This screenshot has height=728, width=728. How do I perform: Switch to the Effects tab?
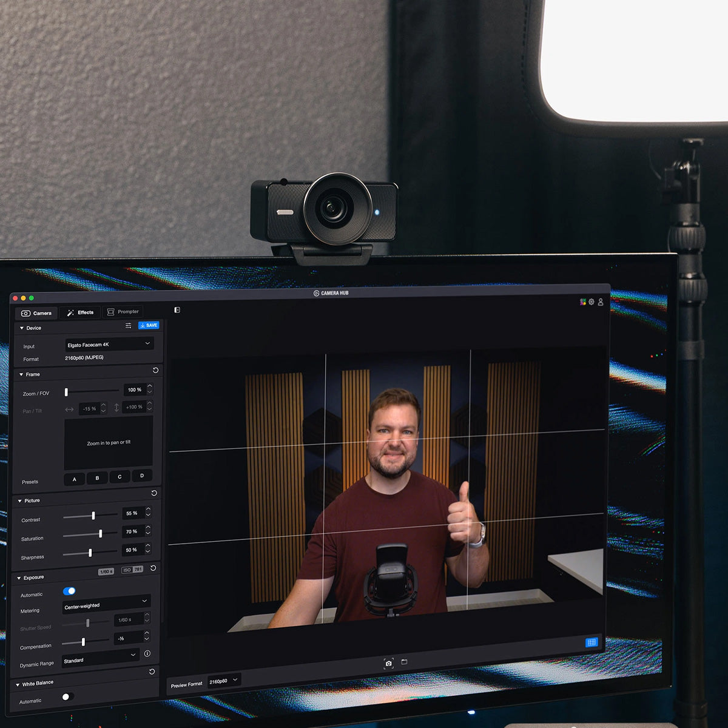tap(79, 312)
